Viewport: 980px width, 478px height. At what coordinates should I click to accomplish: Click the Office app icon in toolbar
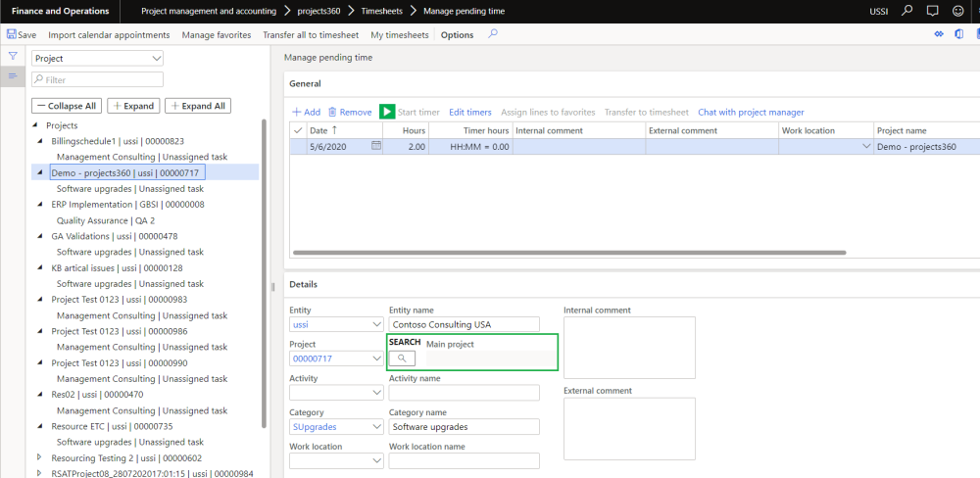(960, 34)
